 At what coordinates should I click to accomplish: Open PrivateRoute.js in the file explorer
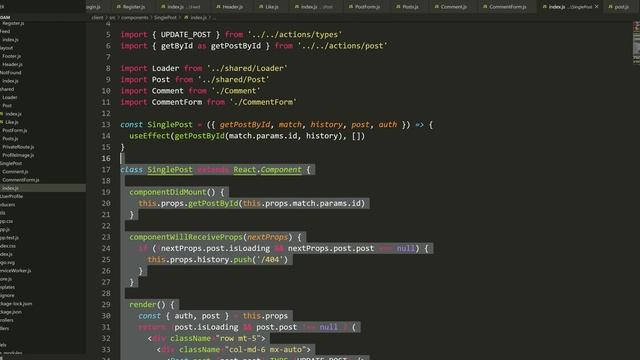pyautogui.click(x=18, y=147)
